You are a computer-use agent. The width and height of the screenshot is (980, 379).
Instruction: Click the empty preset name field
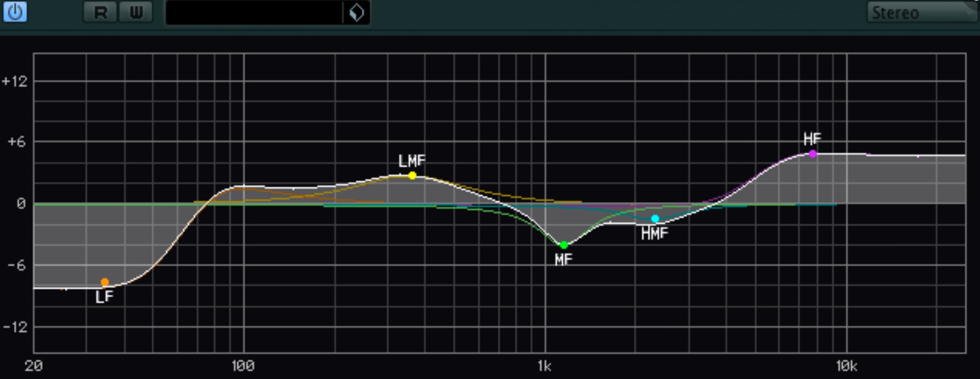[254, 12]
